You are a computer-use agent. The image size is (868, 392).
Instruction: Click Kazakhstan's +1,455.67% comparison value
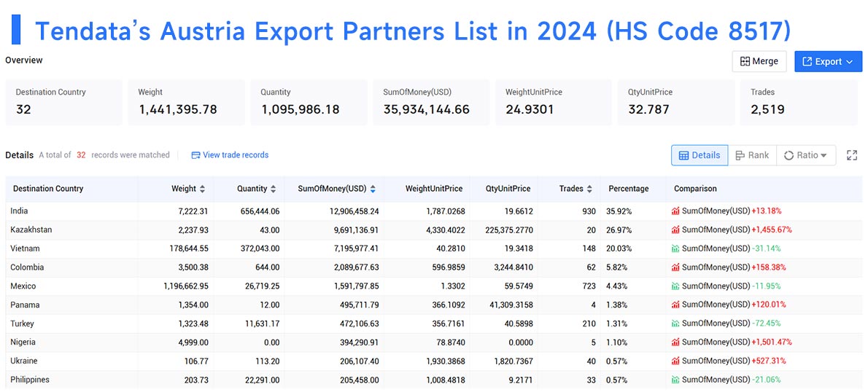(771, 230)
